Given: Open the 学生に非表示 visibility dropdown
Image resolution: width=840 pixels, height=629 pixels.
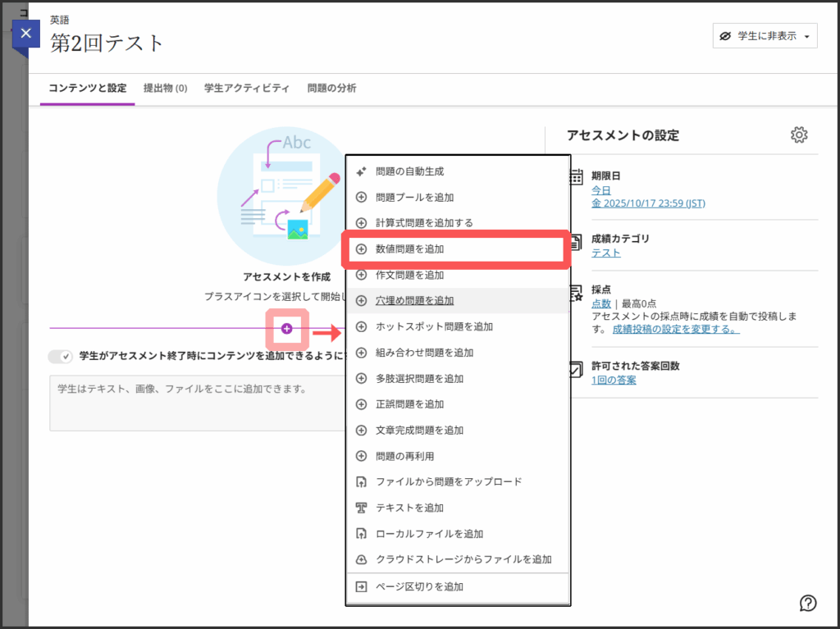Looking at the screenshot, I should point(765,36).
